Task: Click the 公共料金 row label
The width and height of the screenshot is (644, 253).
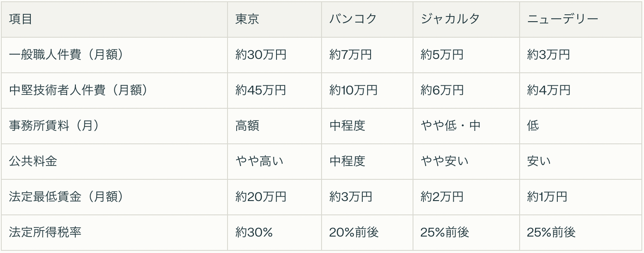Action: click(x=33, y=162)
